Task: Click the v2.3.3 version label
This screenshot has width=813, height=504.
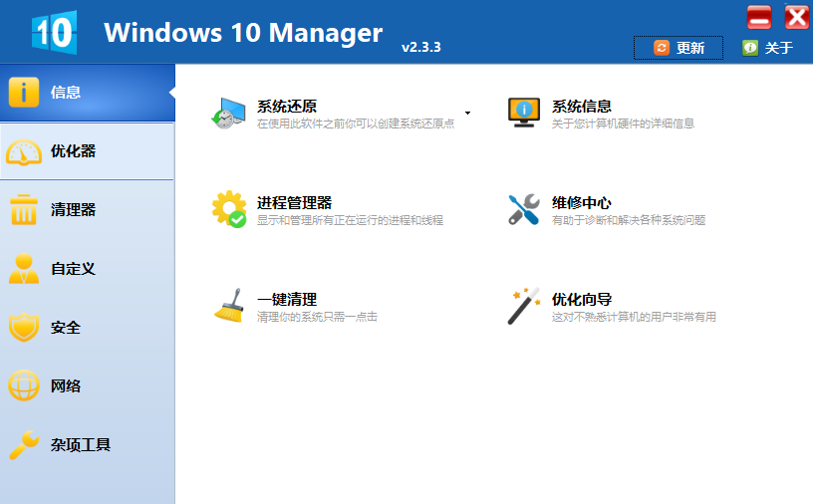Action: 421,47
